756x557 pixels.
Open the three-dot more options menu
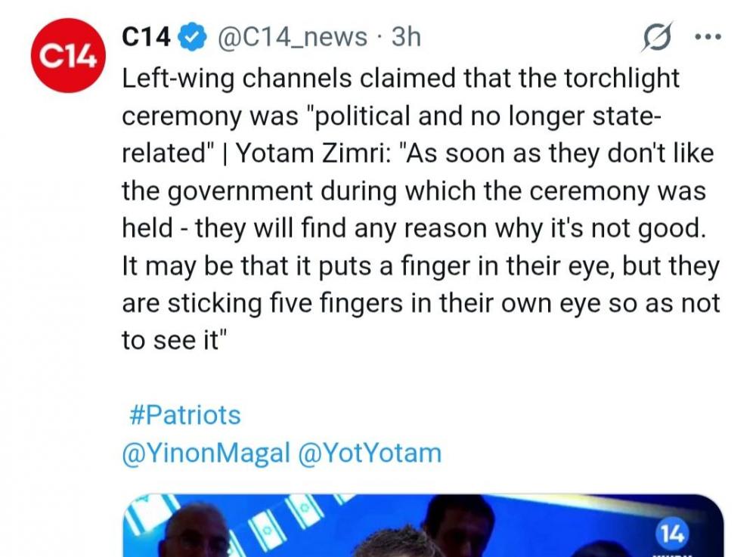[x=707, y=37]
